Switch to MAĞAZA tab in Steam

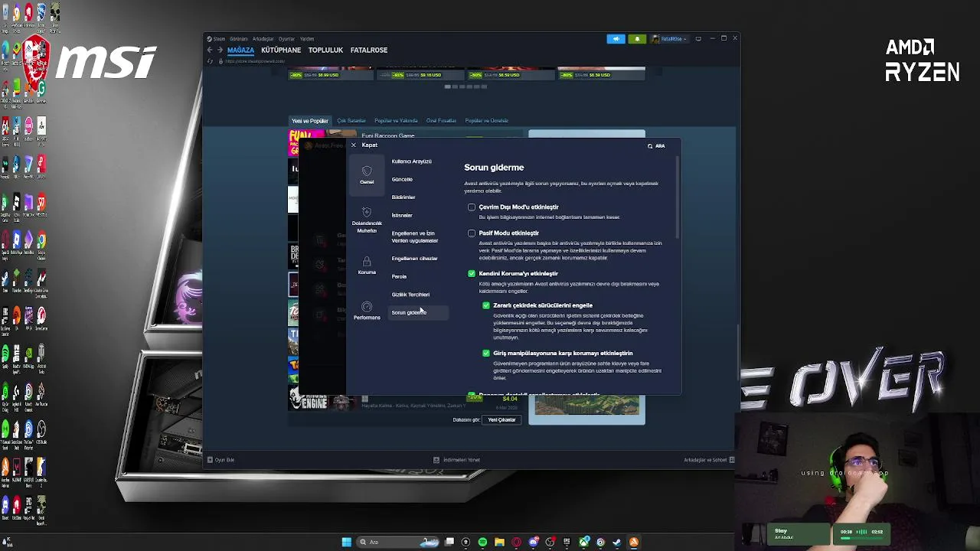click(x=240, y=50)
